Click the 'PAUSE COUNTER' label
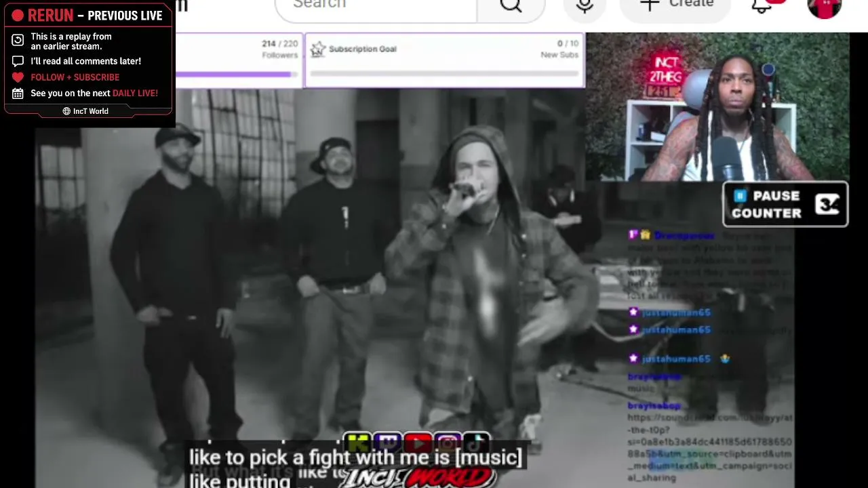The image size is (868, 488). 766,205
